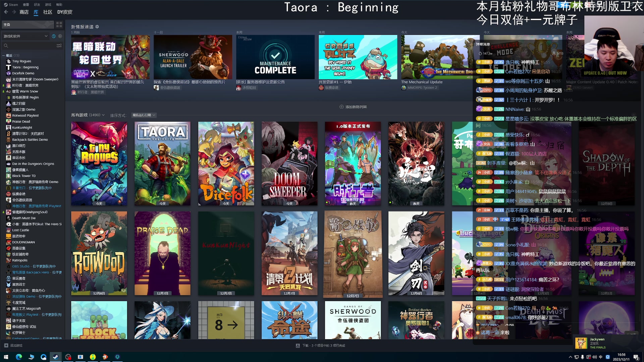Viewport: 644px width, 362px height.
Task: Open the Dicefolk game cover
Action: click(x=226, y=164)
